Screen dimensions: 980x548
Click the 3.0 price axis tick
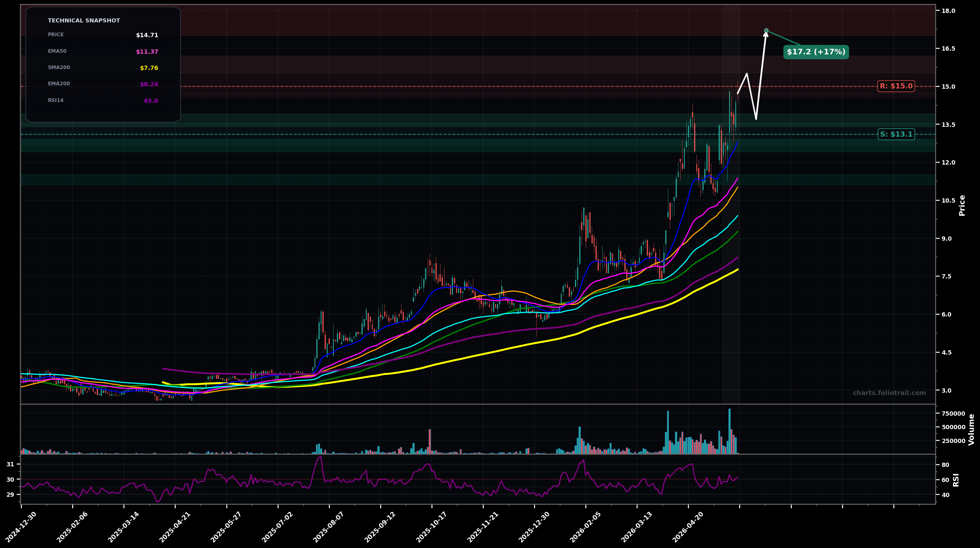coord(947,391)
